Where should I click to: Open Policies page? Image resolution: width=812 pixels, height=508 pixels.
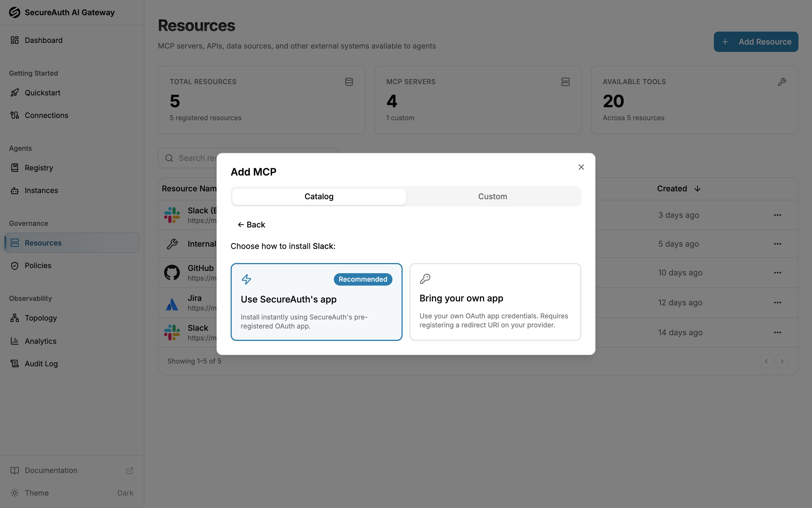[72, 265]
